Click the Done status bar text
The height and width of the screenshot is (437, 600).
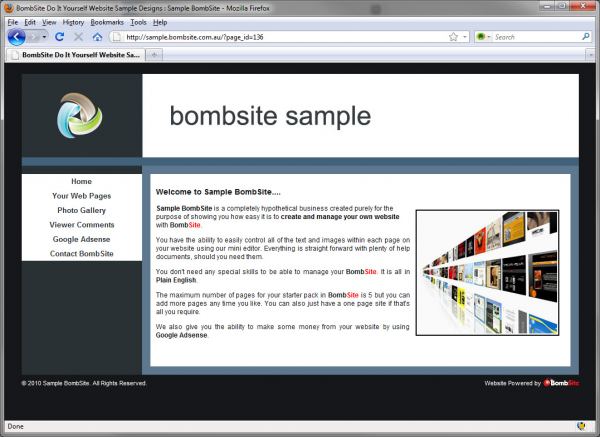[16, 426]
